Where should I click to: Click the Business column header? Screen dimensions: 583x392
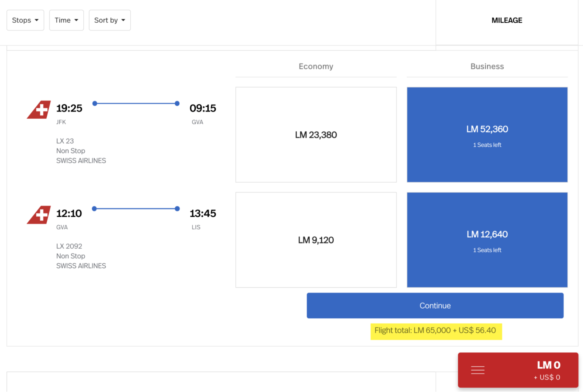pos(487,66)
